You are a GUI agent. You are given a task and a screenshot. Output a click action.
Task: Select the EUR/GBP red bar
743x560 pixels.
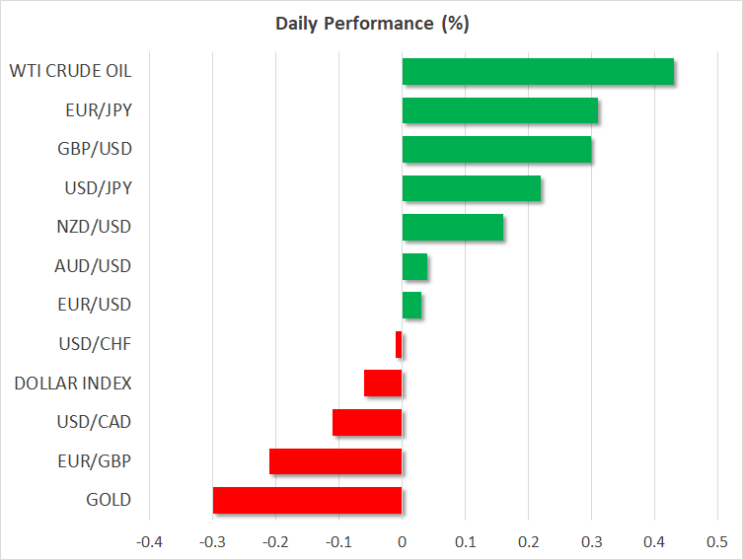[x=335, y=460]
